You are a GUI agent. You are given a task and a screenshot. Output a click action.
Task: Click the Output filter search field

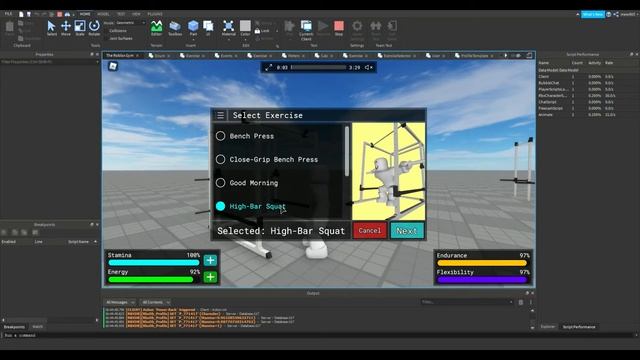(x=467, y=302)
